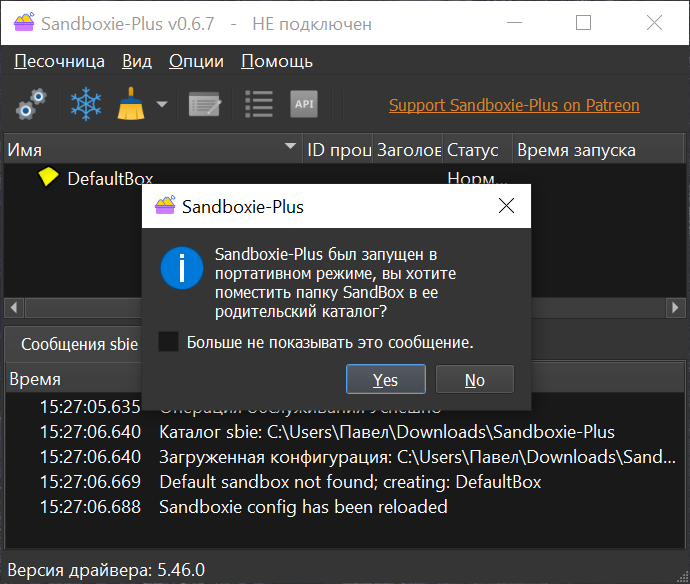Open the Опции menu
The width and height of the screenshot is (690, 584).
pyautogui.click(x=196, y=61)
